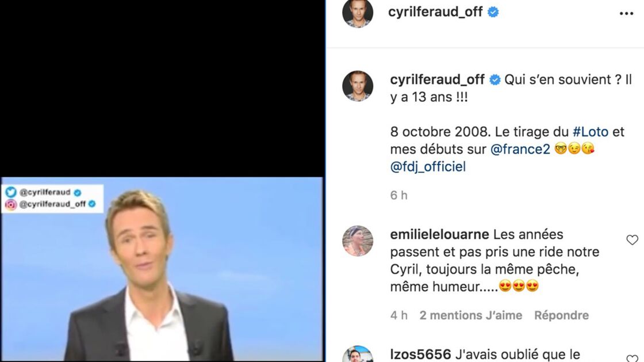Open the @fdj_officiel mention
644x362 pixels.
[x=428, y=167]
